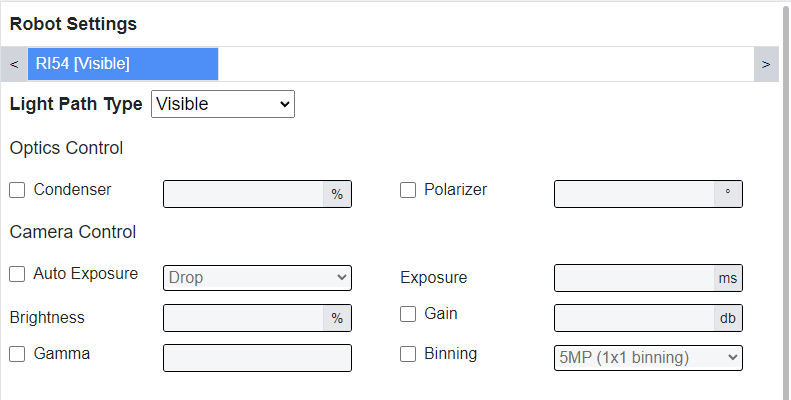Click the Gamma value input field

tap(257, 358)
